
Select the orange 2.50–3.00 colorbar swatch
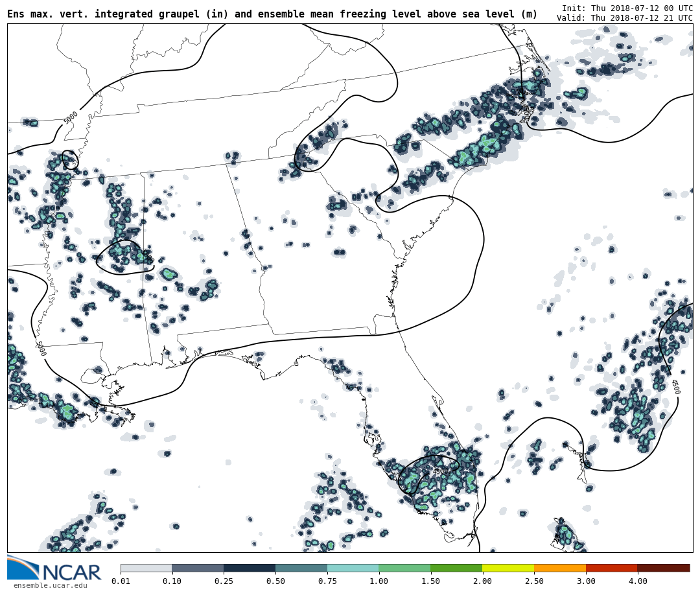[x=560, y=568]
